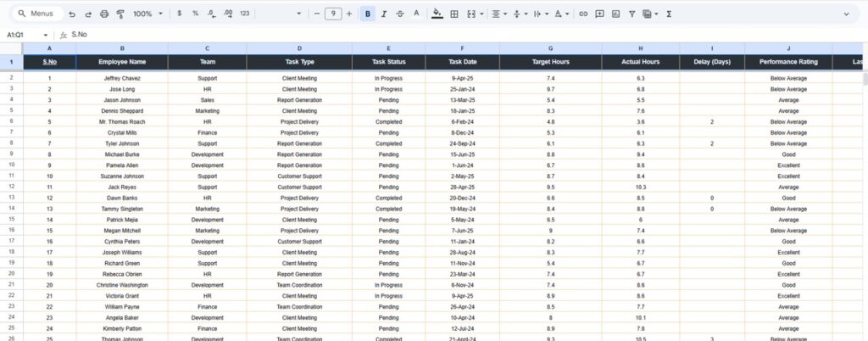This screenshot has height=341, width=868.
Task: Open the borders tool
Action: (x=454, y=14)
